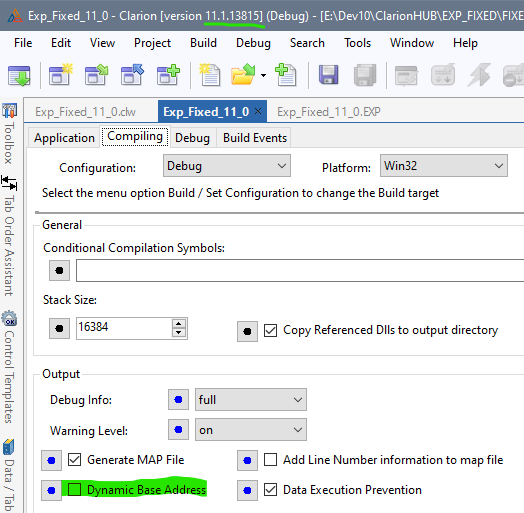Click the add document icon with green plus

click(x=286, y=75)
